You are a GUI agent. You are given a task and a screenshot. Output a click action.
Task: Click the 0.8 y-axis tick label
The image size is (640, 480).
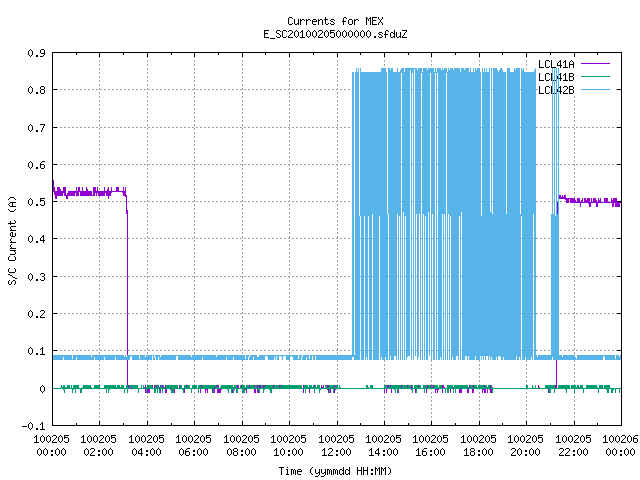[x=36, y=90]
